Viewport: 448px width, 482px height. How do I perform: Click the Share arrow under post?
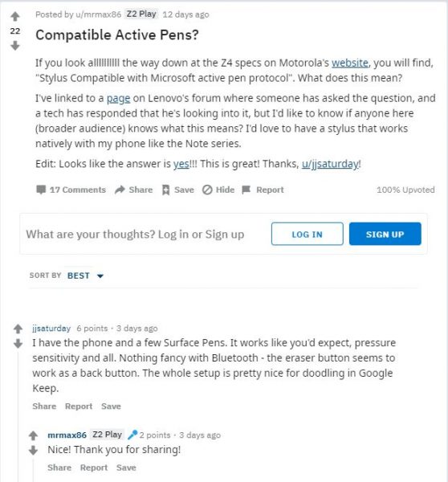click(x=120, y=190)
